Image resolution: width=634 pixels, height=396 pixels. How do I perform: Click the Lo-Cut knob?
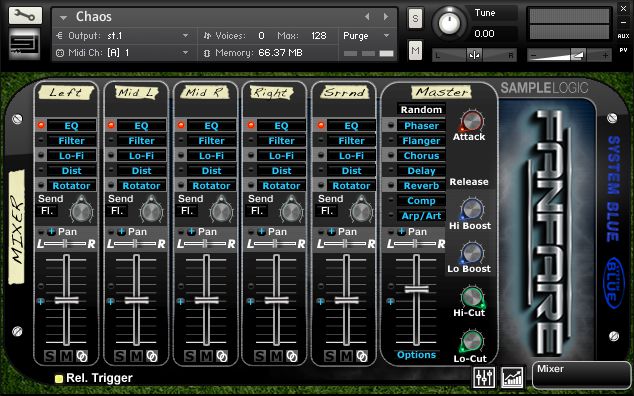point(472,342)
